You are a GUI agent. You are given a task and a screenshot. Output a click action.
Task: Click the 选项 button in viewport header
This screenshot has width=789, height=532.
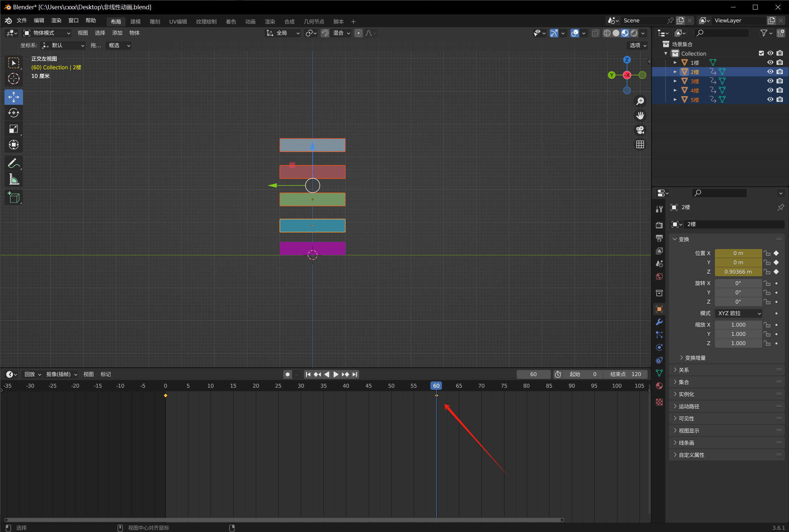pyautogui.click(x=638, y=45)
